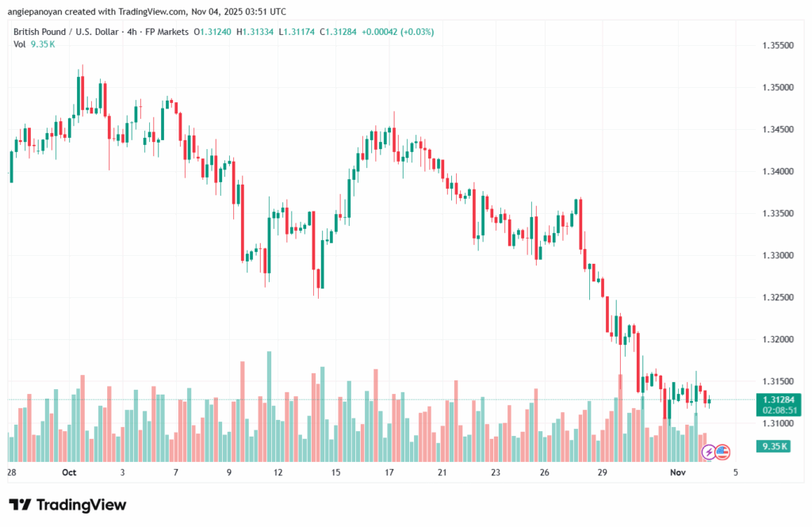Click the Nov label on the time axis

coord(678,472)
